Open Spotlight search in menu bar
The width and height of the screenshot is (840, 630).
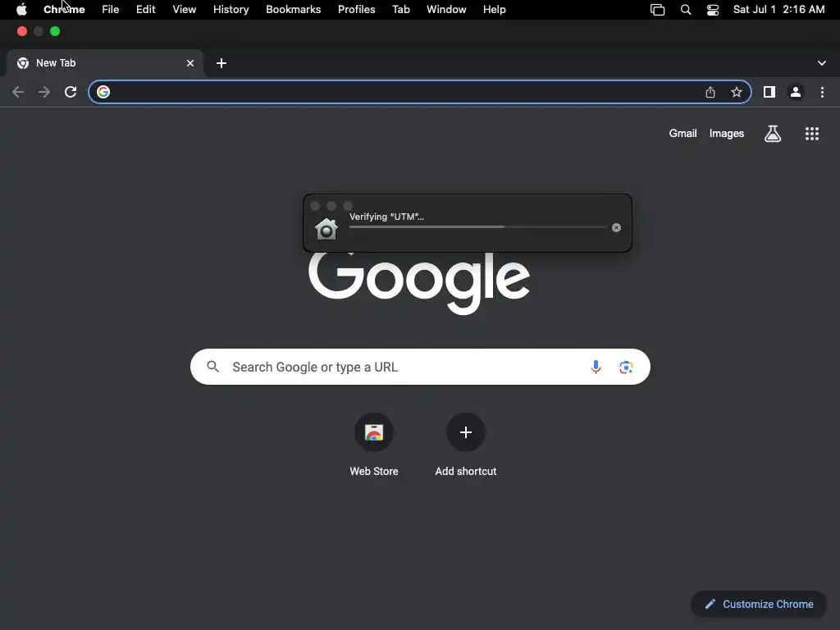[x=686, y=10]
